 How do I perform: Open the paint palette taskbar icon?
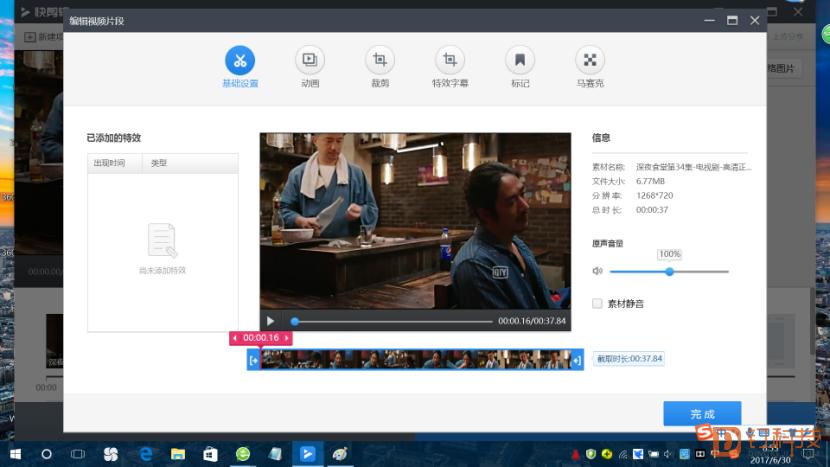[340, 454]
